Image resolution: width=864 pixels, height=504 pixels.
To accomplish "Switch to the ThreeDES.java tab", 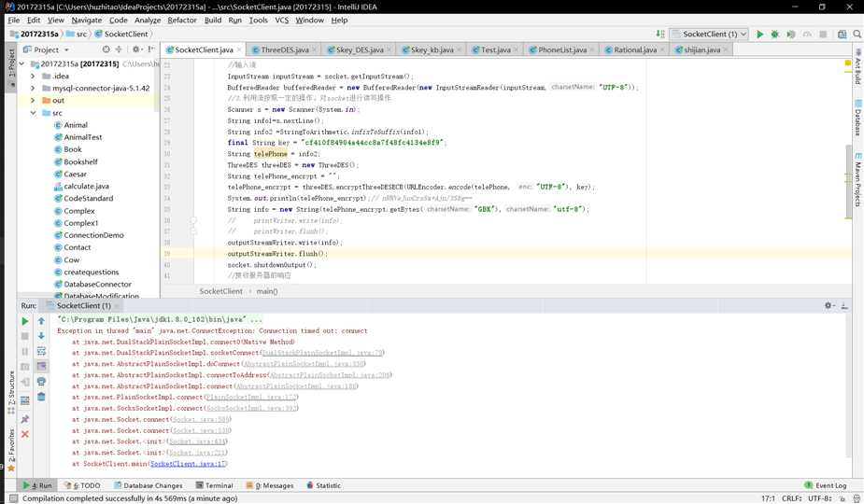I will 284,49.
